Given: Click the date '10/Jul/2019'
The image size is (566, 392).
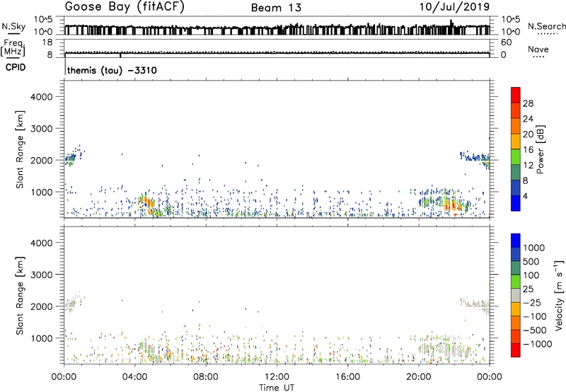Looking at the screenshot, I should point(454,7).
